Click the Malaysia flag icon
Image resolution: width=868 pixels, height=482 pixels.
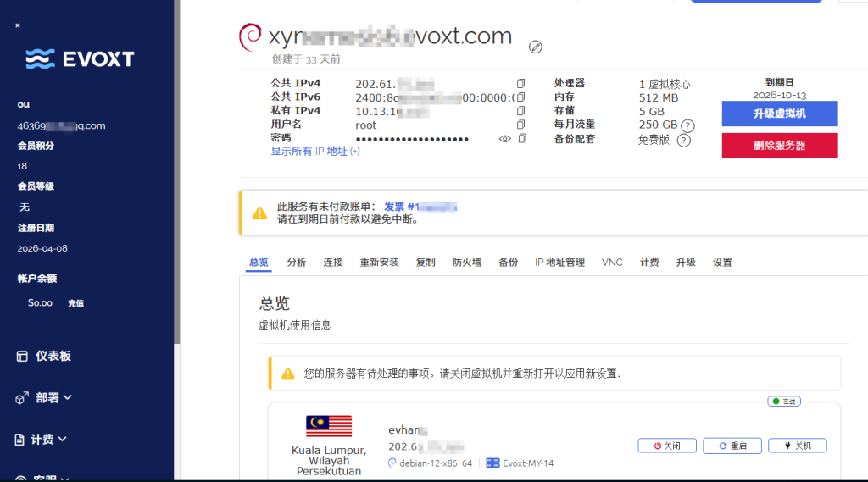329,426
